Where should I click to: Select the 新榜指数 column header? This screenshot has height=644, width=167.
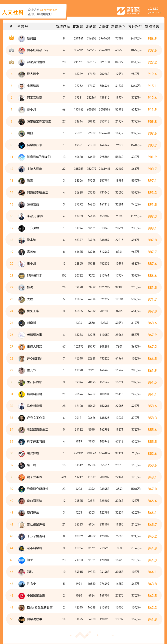(x=152, y=26)
